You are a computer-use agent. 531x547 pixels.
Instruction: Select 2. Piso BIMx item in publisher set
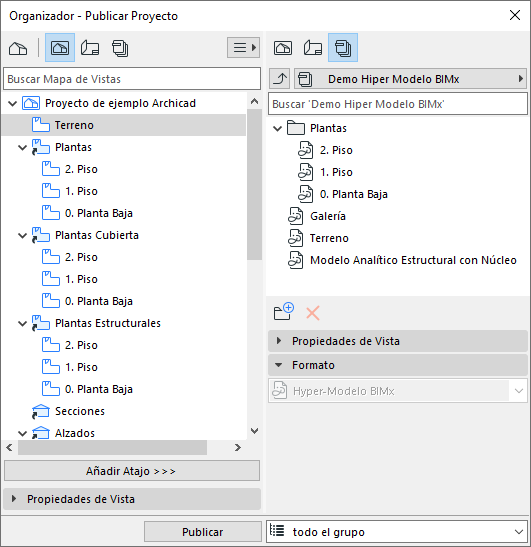(336, 150)
